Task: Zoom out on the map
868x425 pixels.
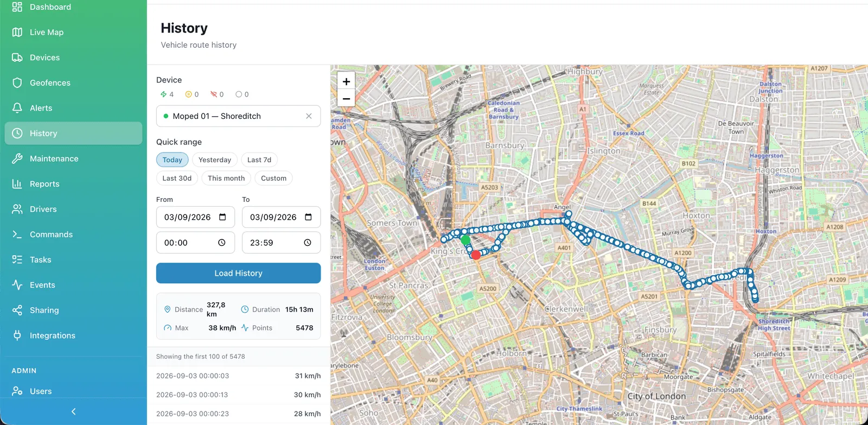Action: point(346,98)
